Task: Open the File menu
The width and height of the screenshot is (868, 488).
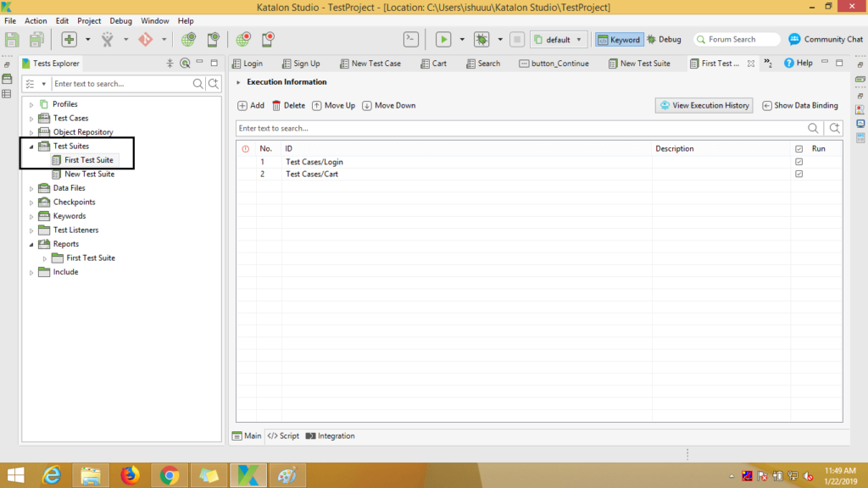Action: (x=10, y=20)
